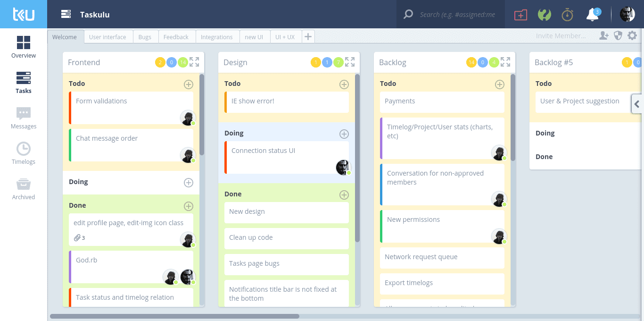The height and width of the screenshot is (321, 644).
Task: Open the green help icon in header
Action: click(545, 15)
